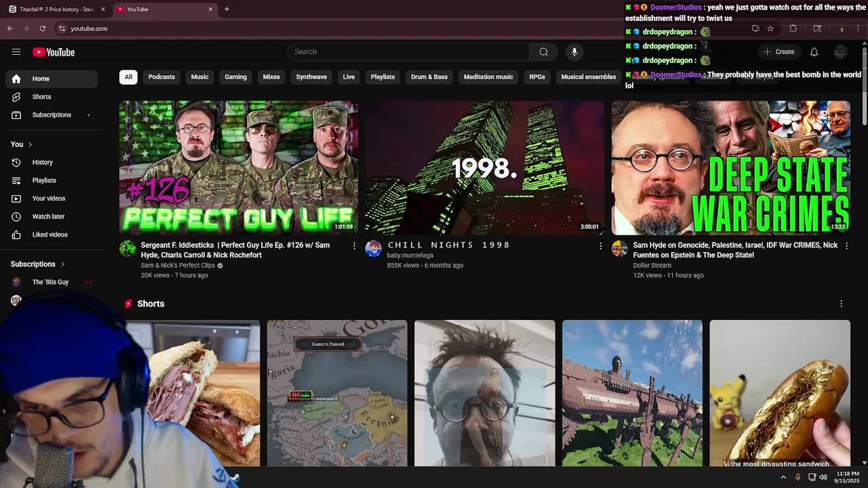Screen dimensions: 868x488
Task: Select the Synthwave filter chip
Action: [x=311, y=77]
